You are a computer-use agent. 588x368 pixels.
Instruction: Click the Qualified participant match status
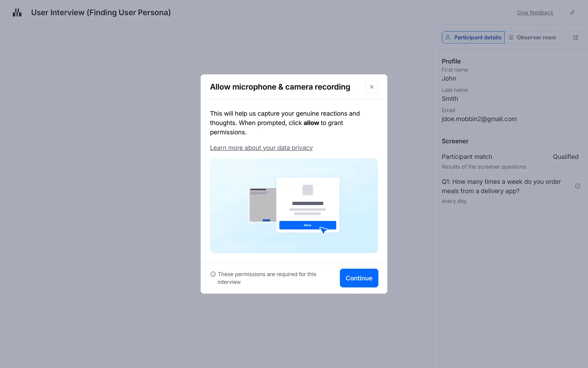[565, 157]
